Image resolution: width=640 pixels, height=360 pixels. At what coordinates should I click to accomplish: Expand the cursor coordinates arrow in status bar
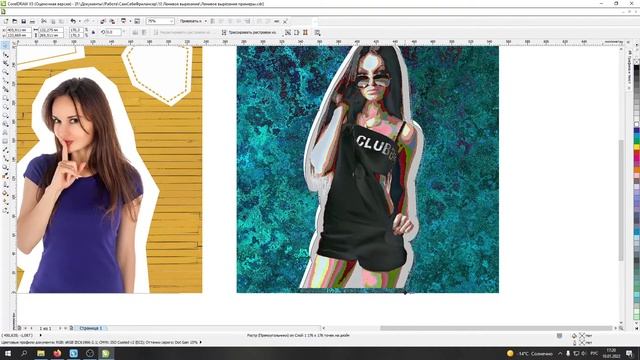[x=40, y=335]
